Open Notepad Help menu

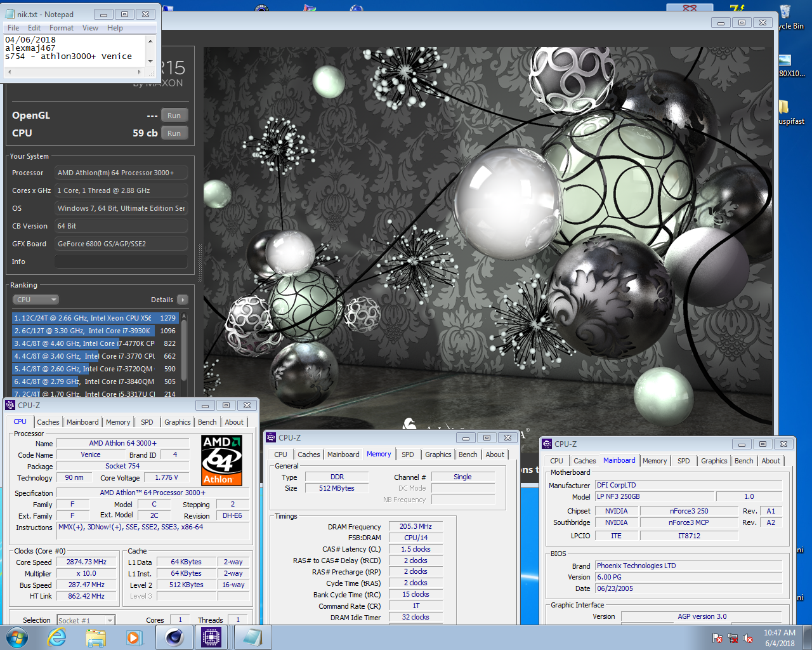point(115,28)
